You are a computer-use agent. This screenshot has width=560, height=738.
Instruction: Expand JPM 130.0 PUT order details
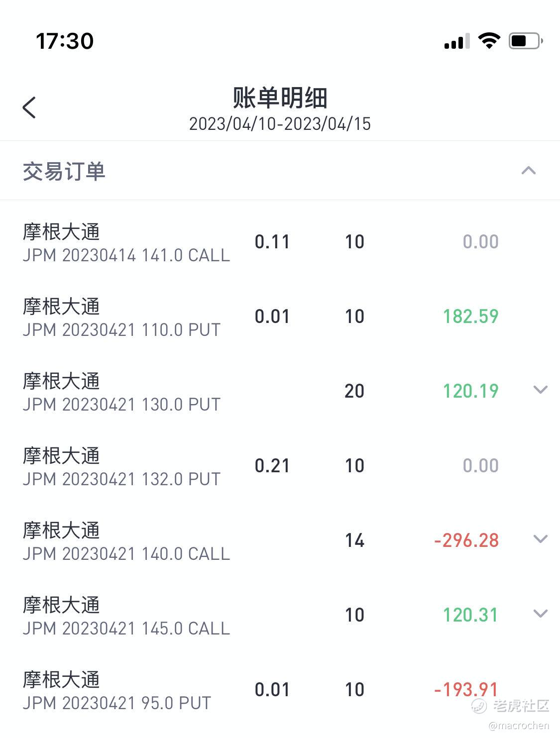coord(540,390)
